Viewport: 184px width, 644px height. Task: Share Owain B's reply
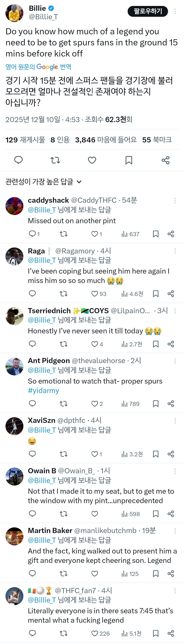[171, 514]
